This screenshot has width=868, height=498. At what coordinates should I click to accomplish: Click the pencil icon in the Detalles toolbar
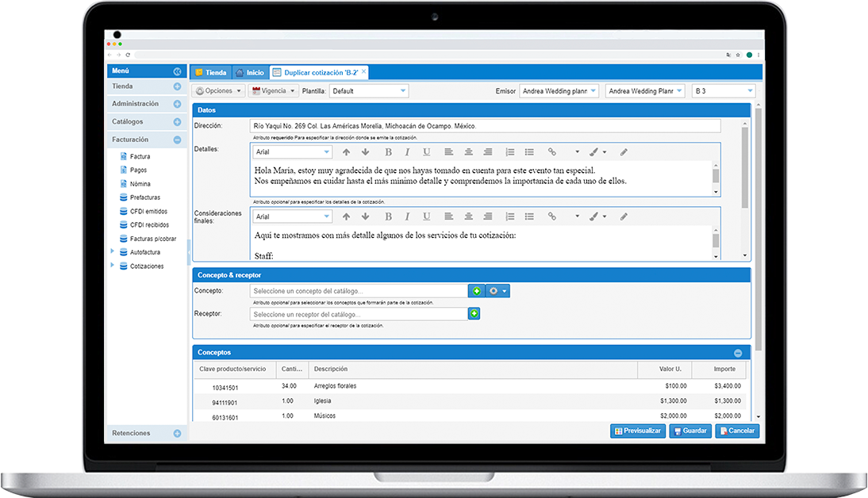(624, 151)
